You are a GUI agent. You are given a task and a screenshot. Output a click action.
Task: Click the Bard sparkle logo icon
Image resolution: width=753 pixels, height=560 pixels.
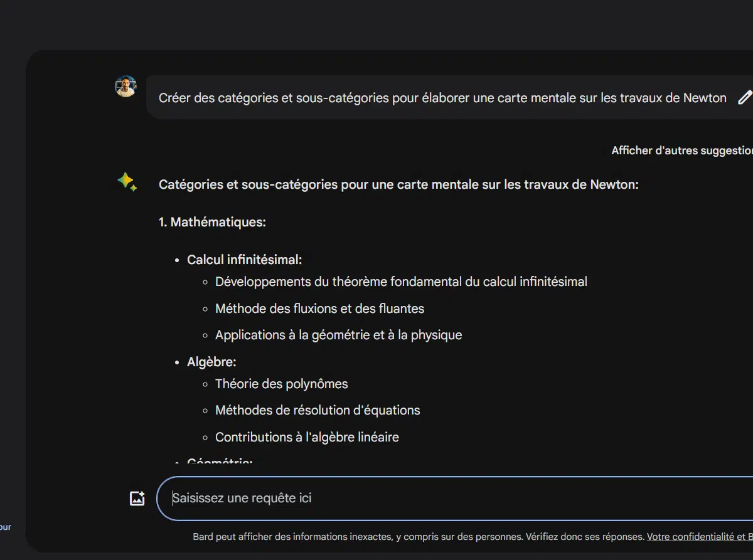(127, 182)
